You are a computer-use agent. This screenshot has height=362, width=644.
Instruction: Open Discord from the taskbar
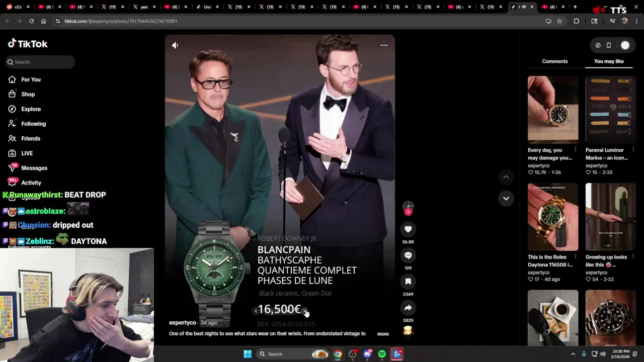[367, 354]
